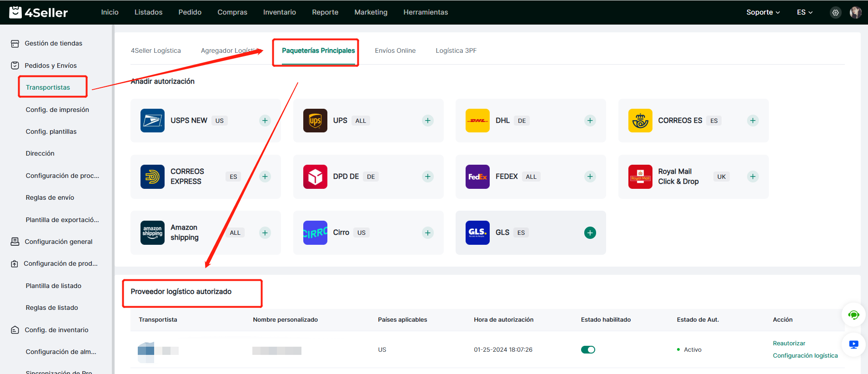
Task: Add FEDEX authorization plus icon
Action: point(590,177)
